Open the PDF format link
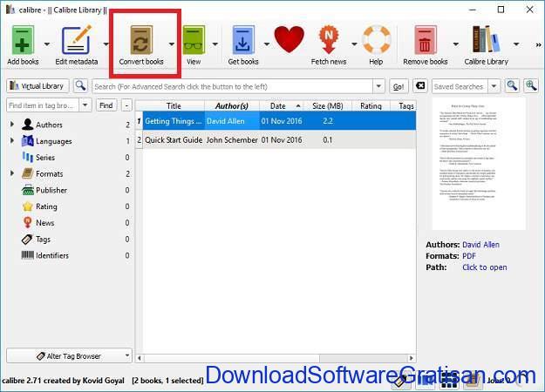Image resolution: width=545 pixels, height=392 pixels. (469, 256)
